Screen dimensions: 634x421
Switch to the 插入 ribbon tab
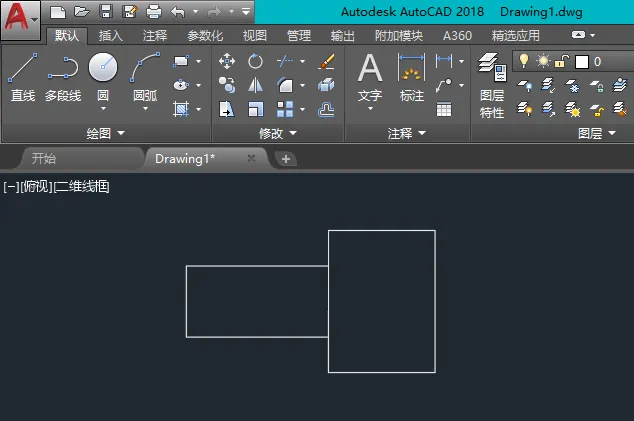tap(111, 36)
